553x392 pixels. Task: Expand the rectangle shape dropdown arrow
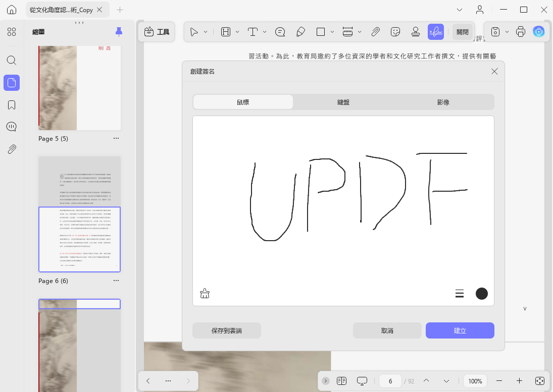(332, 32)
